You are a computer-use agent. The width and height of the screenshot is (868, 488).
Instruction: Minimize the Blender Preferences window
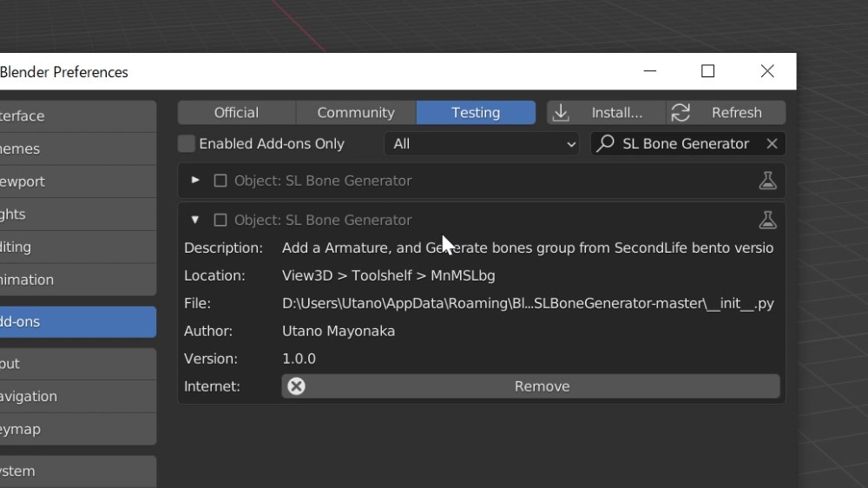(x=650, y=71)
